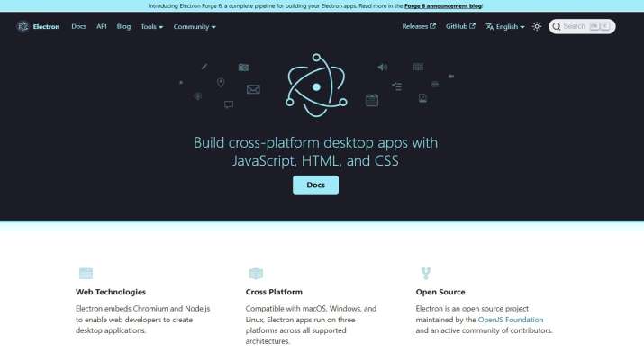644x362 pixels.
Task: Click the large Docs button
Action: [315, 186]
